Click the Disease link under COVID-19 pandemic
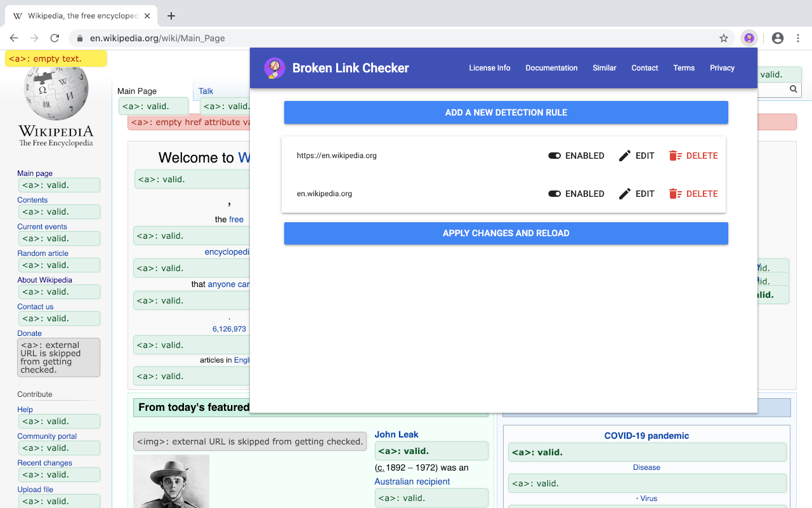This screenshot has height=508, width=812. 646,467
